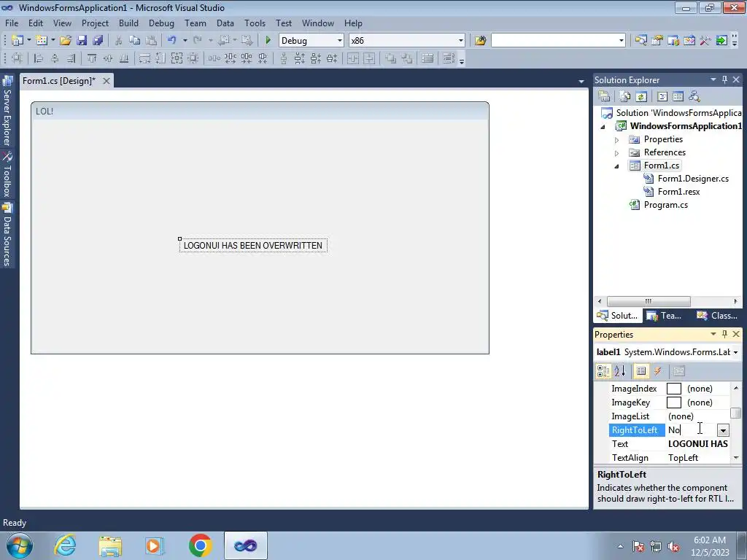This screenshot has height=560, width=747.
Task: Click the green arrow Command Window icon
Action: [721, 41]
